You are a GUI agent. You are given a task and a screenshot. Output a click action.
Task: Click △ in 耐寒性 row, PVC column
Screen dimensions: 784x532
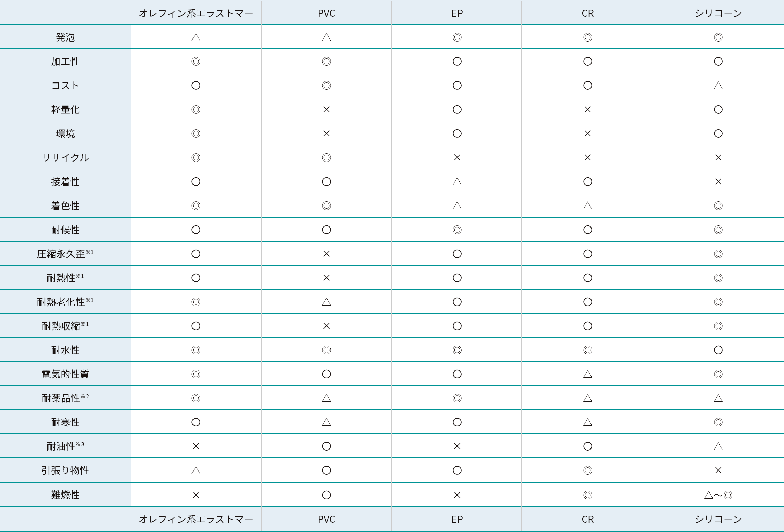coord(327,422)
